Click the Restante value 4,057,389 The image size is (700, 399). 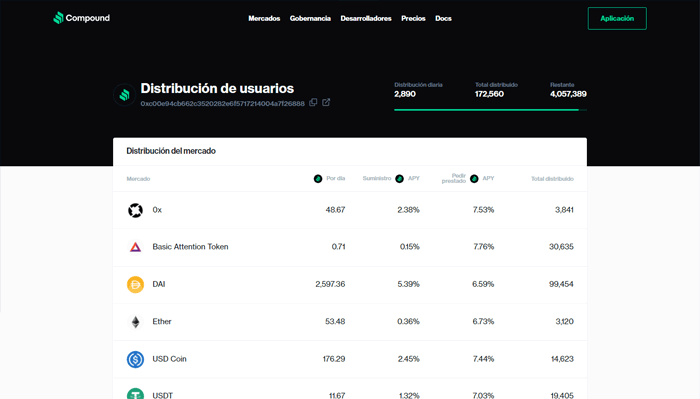click(x=568, y=94)
